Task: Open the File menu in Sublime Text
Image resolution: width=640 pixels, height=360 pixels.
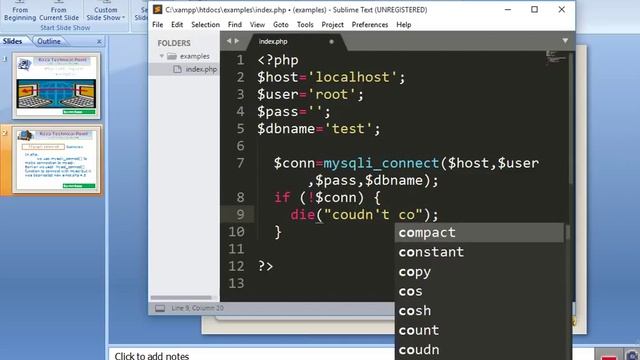Action: [x=158, y=24]
